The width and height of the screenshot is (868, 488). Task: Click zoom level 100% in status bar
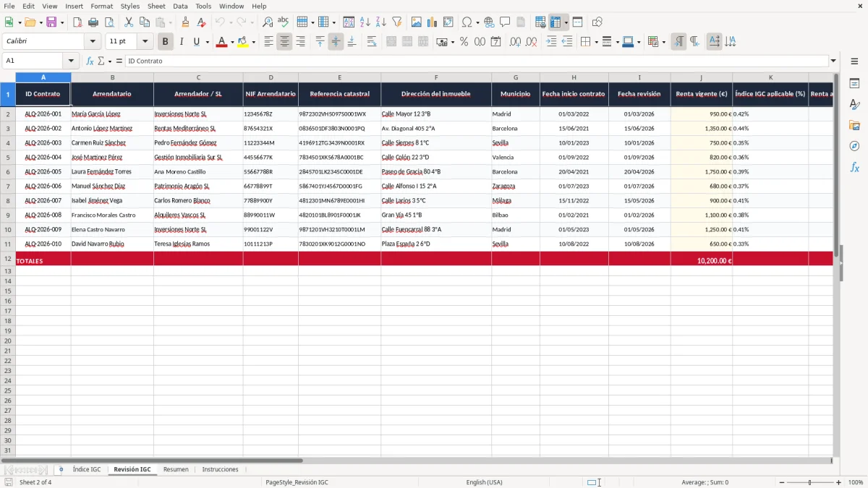tap(856, 482)
